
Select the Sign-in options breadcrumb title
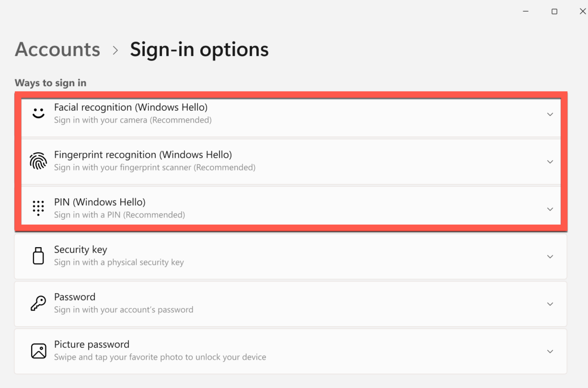coord(199,50)
